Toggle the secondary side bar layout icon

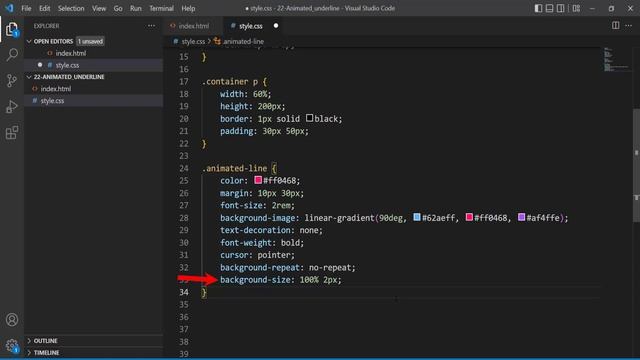(560, 8)
